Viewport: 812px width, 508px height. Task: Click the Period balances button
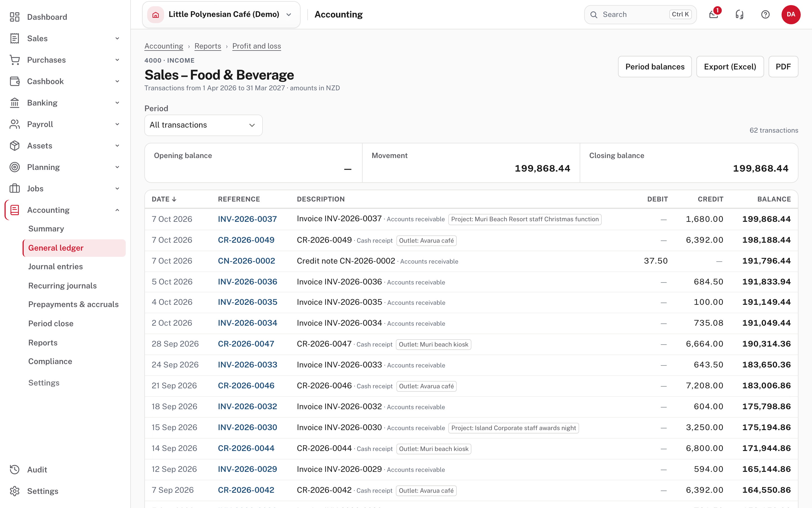click(655, 67)
